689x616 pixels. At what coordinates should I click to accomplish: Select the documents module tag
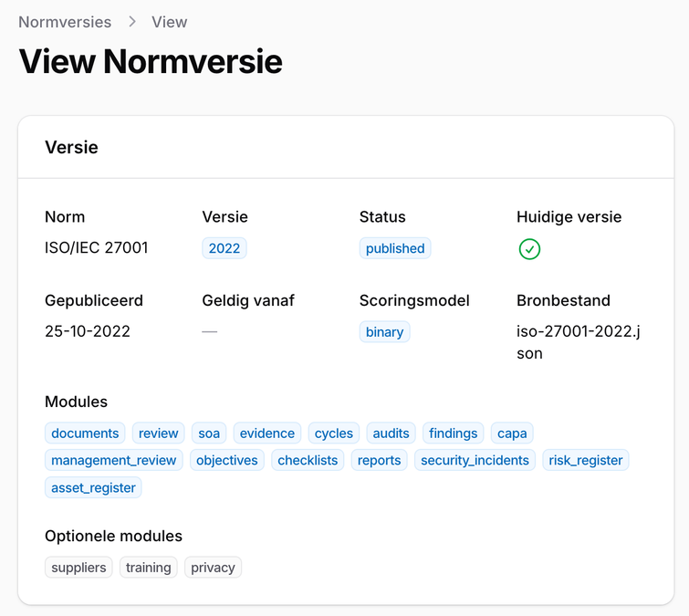click(85, 433)
